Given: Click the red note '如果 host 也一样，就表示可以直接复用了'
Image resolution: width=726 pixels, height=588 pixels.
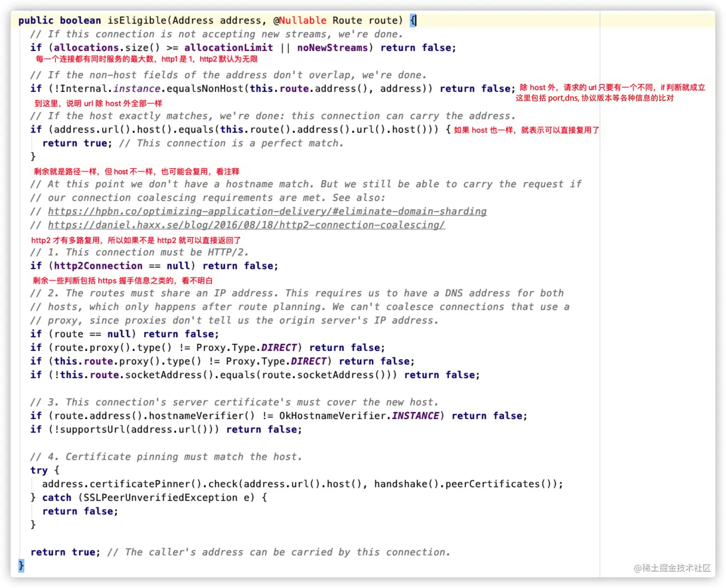Looking at the screenshot, I should pyautogui.click(x=526, y=130).
